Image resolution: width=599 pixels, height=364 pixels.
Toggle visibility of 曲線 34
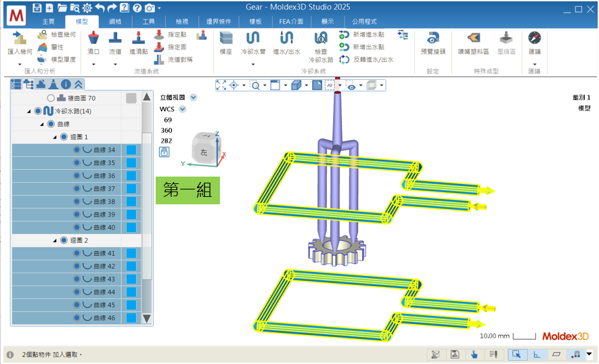pos(76,150)
